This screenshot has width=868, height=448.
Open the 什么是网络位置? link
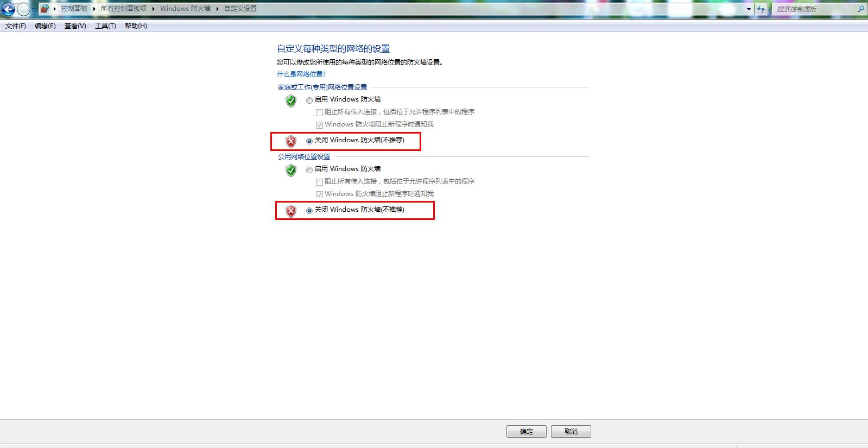(301, 74)
